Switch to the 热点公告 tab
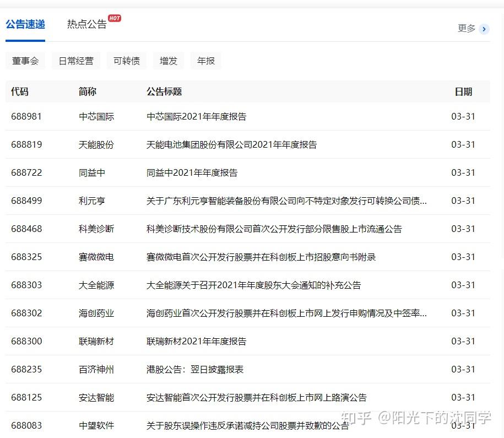504x438 pixels. point(87,24)
